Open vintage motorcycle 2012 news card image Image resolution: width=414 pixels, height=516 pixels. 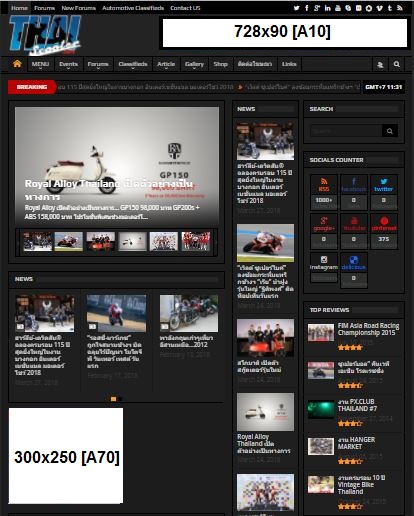pos(189,313)
